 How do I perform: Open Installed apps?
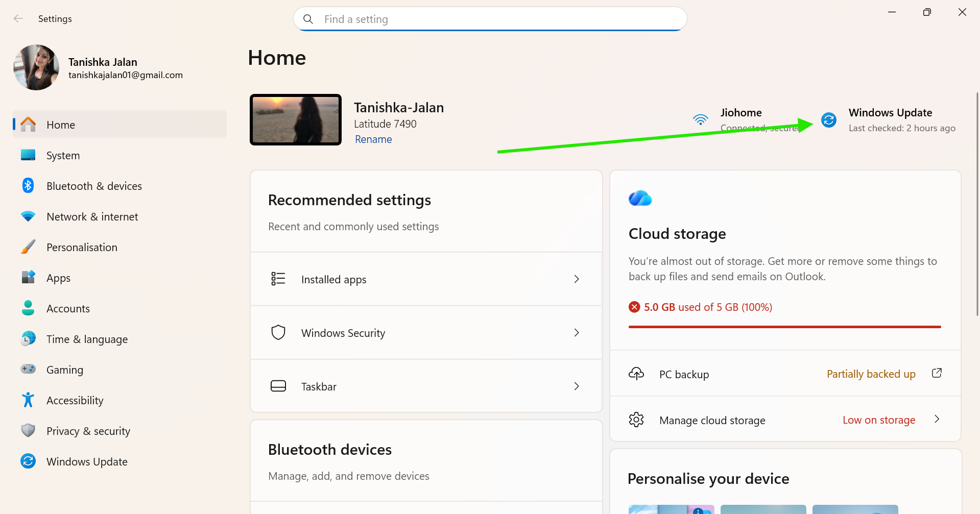pyautogui.click(x=426, y=279)
